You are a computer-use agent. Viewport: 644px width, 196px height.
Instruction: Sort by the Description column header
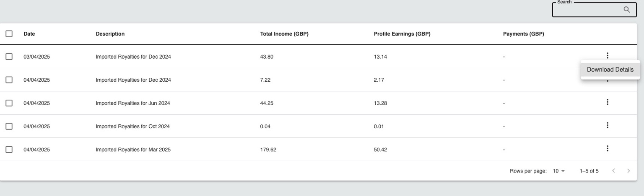110,34
